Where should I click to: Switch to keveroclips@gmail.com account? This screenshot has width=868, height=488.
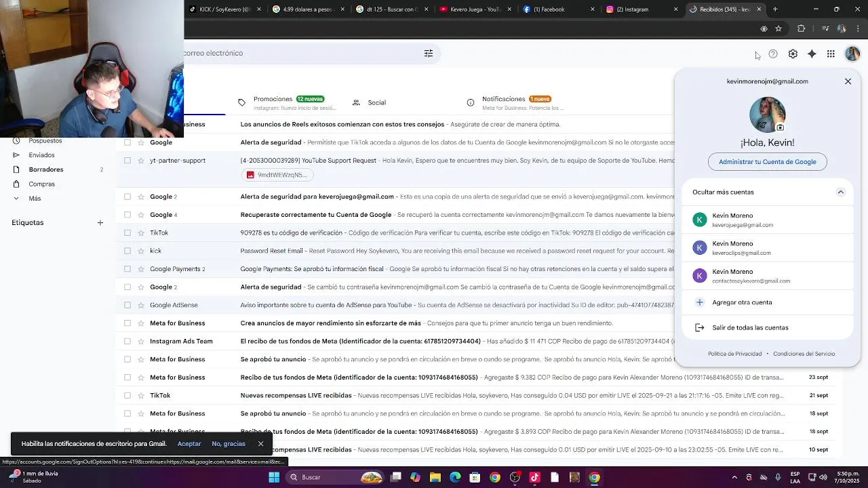pos(767,247)
